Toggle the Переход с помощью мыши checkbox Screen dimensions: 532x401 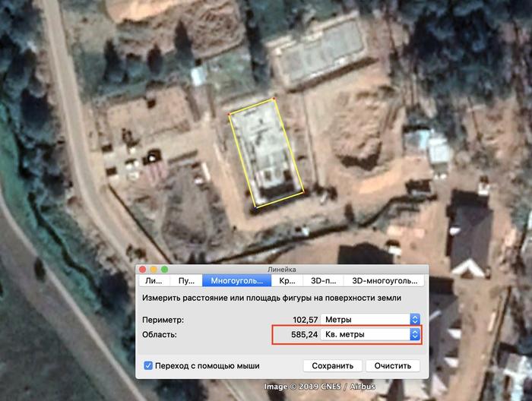tap(148, 365)
